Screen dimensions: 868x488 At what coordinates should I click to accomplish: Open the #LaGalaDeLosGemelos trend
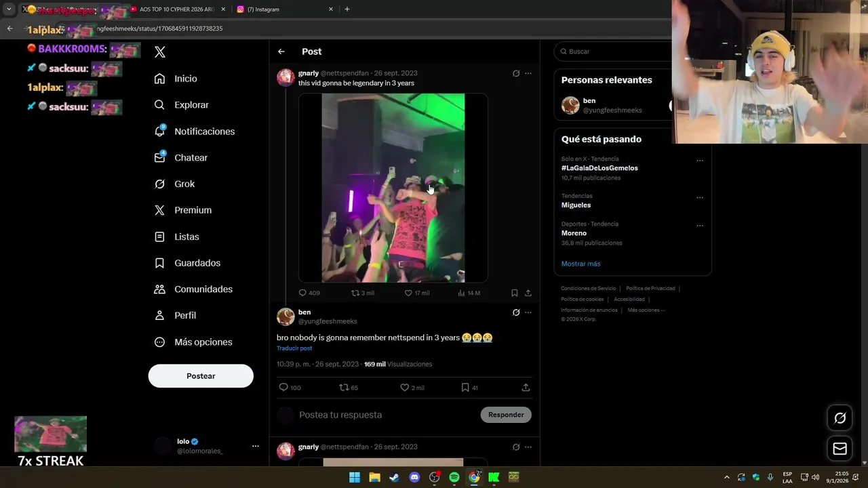pyautogui.click(x=599, y=168)
